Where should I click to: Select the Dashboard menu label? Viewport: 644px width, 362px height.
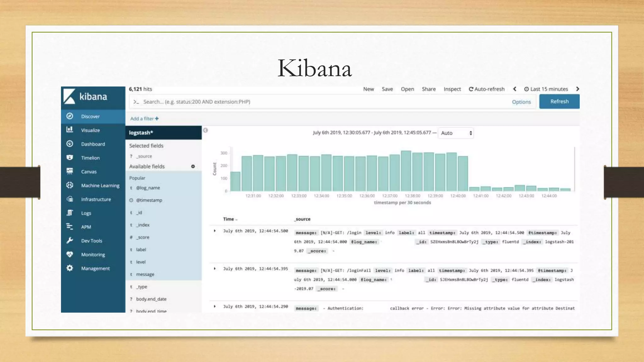point(93,144)
